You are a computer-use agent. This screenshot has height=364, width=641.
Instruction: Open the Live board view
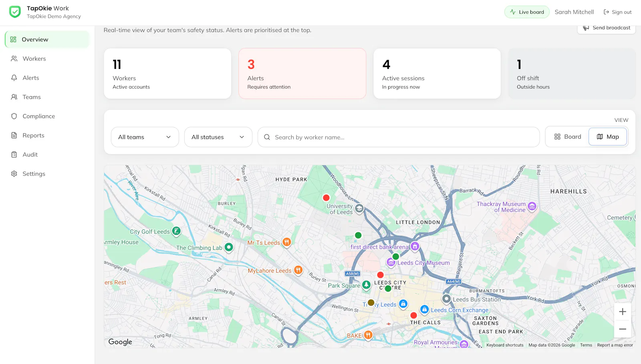coord(527,12)
